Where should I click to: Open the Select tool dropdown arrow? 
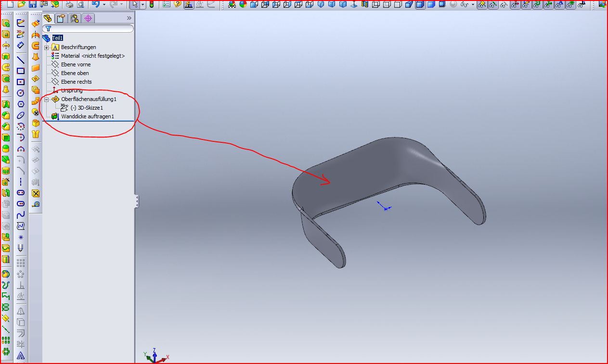tap(143, 5)
